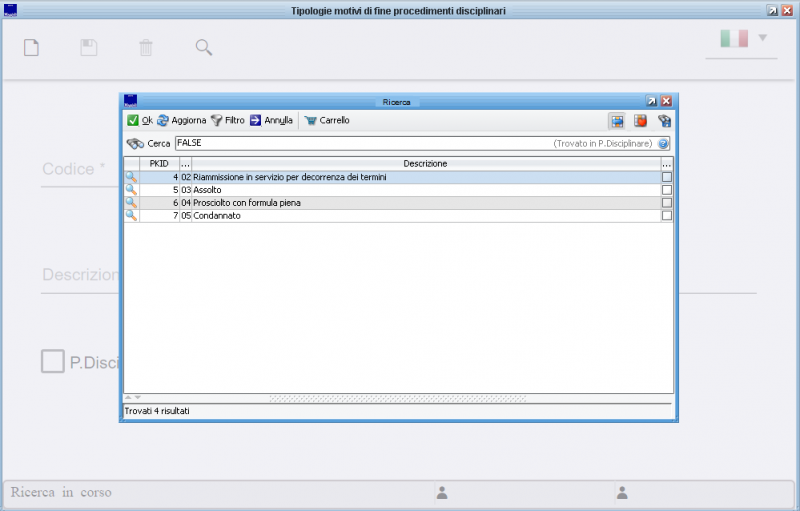Click the ellipsis column header next to PKID
Viewport: 800px width, 511px height.
point(185,164)
